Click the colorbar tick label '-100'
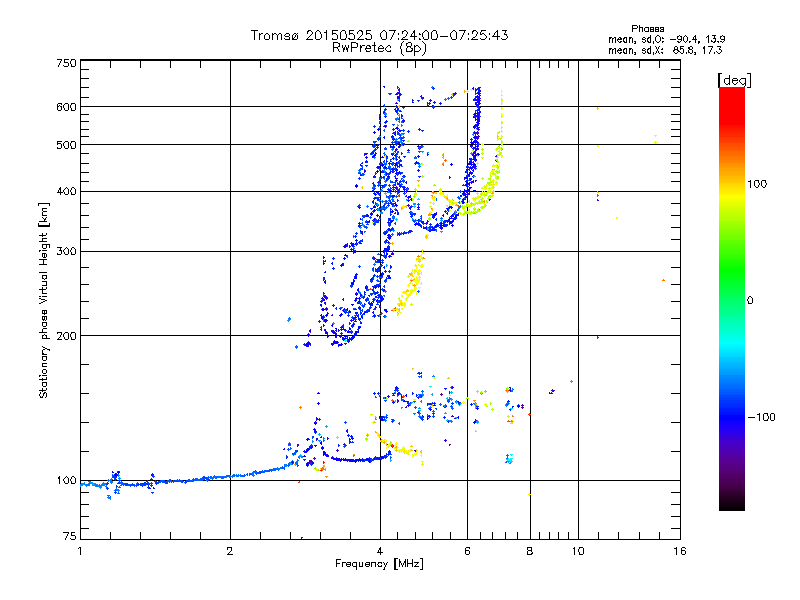The image size is (800, 600). [x=762, y=417]
